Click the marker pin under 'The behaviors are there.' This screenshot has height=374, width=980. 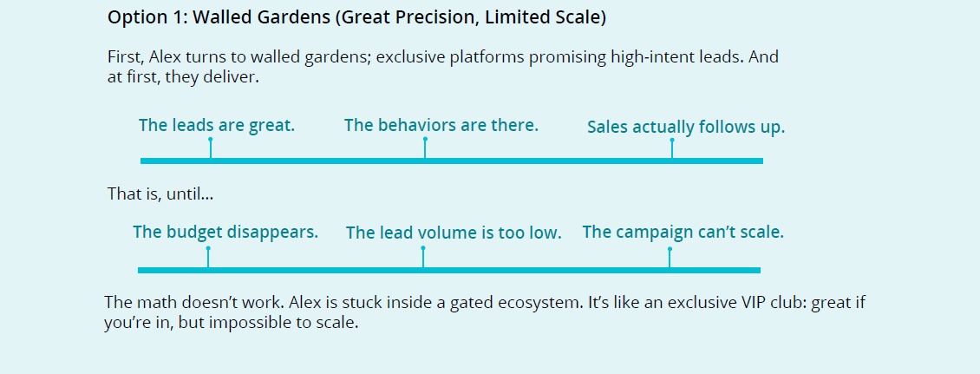[425, 148]
